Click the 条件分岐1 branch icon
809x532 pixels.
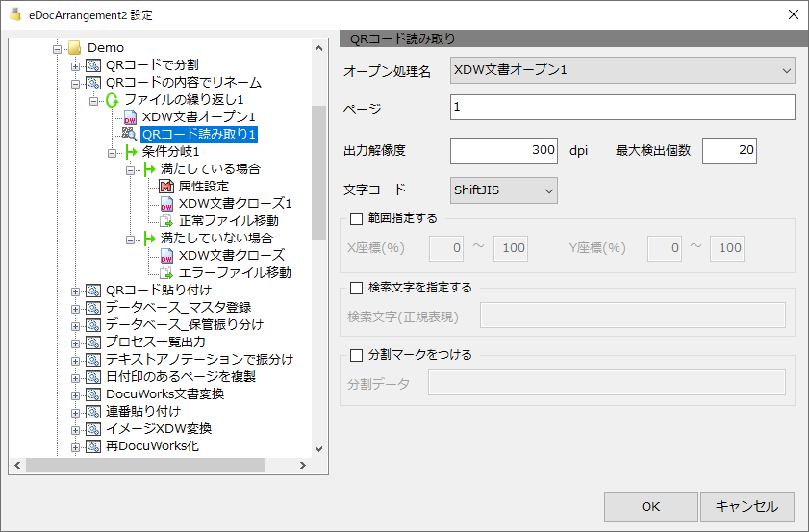tap(131, 152)
